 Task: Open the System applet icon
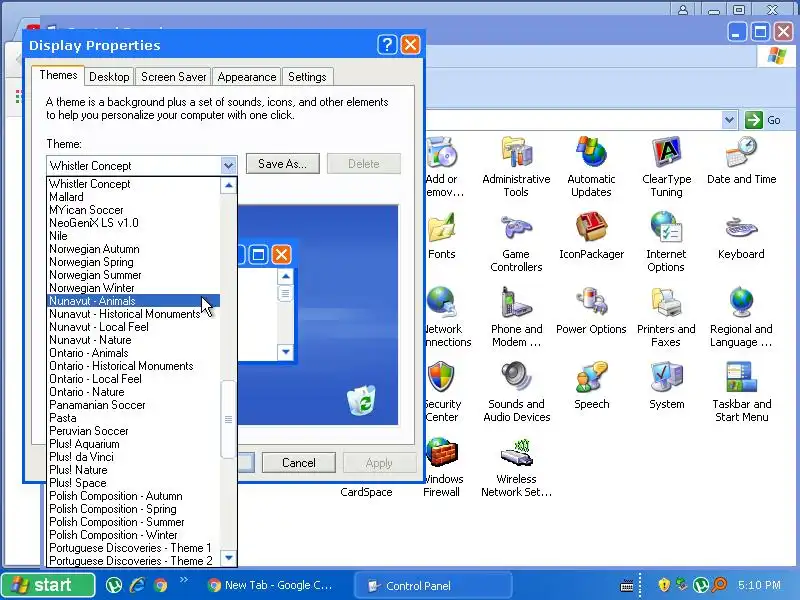pyautogui.click(x=666, y=385)
